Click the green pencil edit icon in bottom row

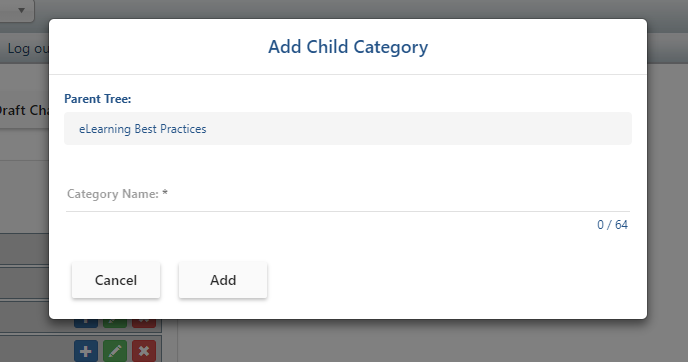tap(115, 351)
